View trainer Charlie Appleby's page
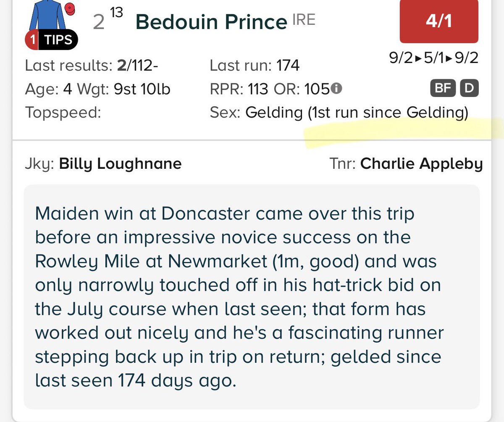The height and width of the screenshot is (422, 504). point(421,163)
